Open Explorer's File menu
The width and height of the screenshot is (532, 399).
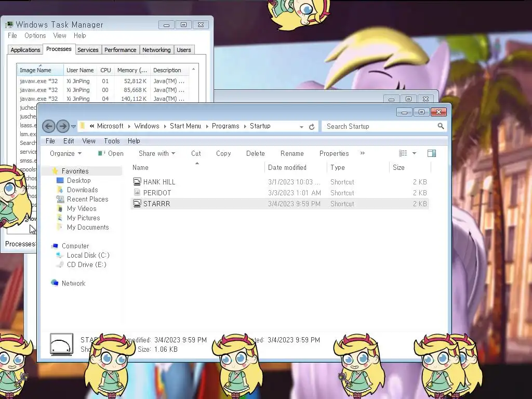[50, 141]
